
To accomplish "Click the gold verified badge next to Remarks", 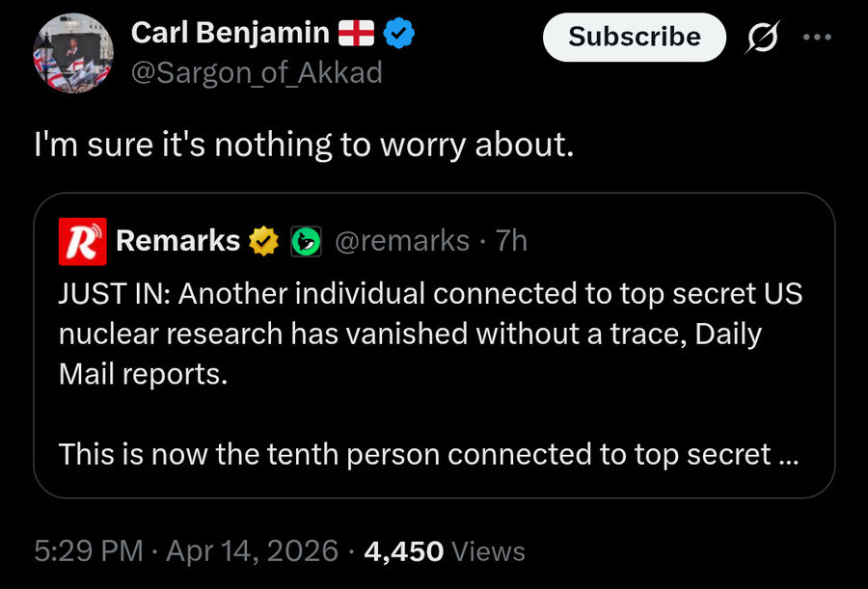I will [x=263, y=241].
